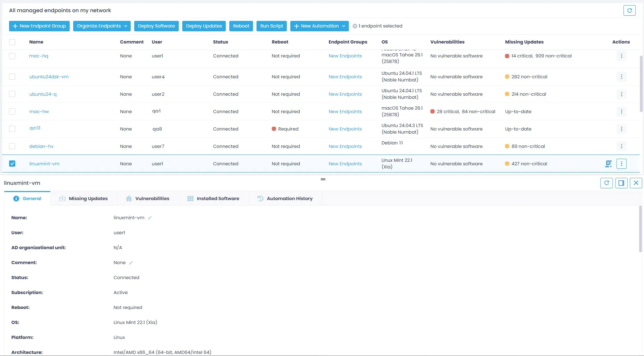This screenshot has width=644, height=356.
Task: Open the actions menu for qa13
Action: [x=621, y=129]
